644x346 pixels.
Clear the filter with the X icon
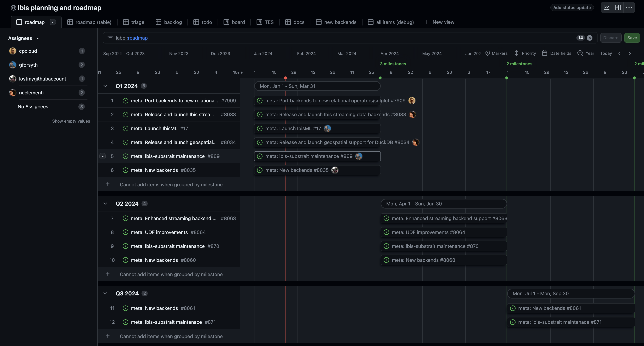[590, 38]
